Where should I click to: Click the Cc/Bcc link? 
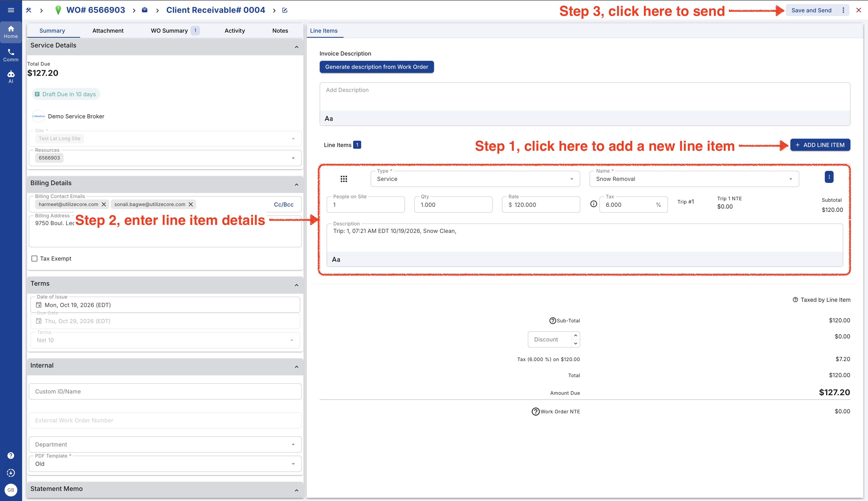click(x=284, y=204)
